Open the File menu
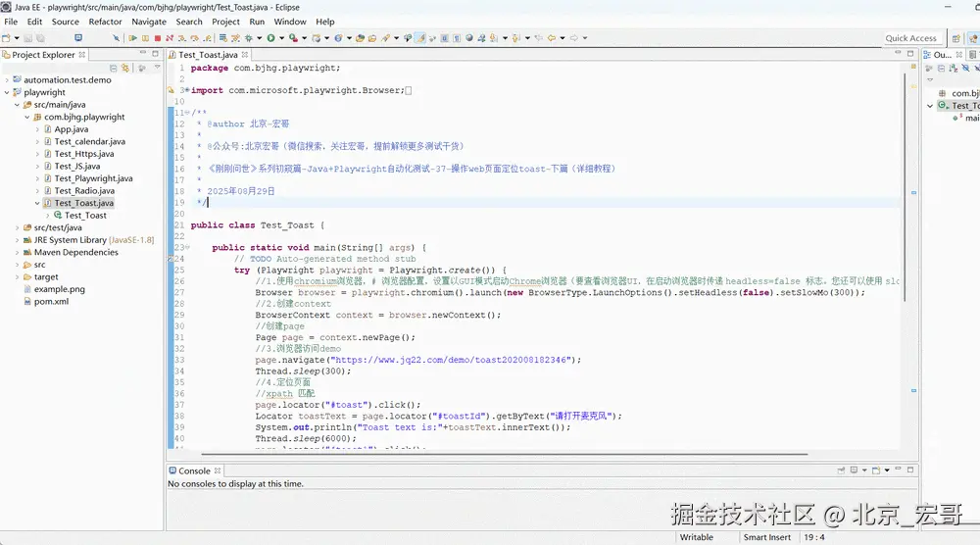Screen dimensions: 980x545 click(x=11, y=22)
